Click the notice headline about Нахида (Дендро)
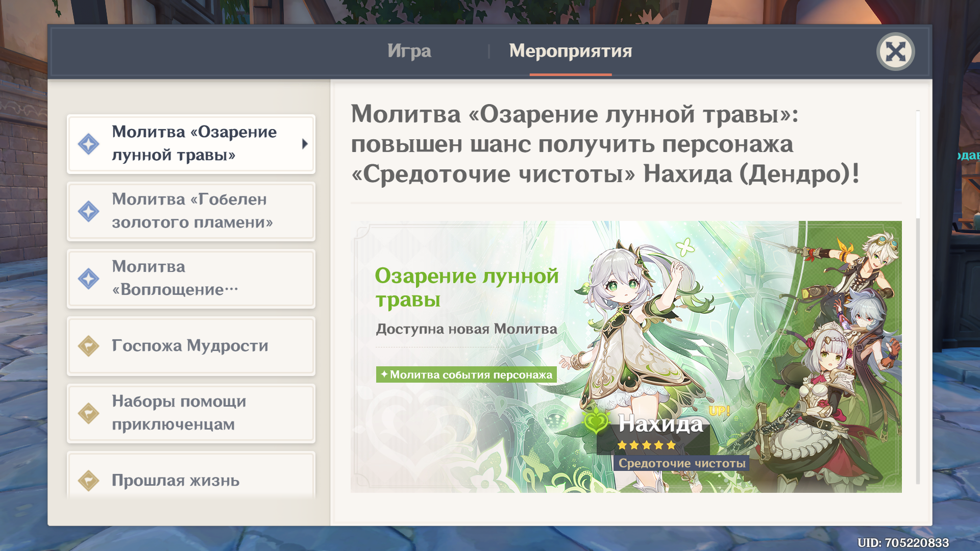Screen dimensions: 980x551 (605, 144)
